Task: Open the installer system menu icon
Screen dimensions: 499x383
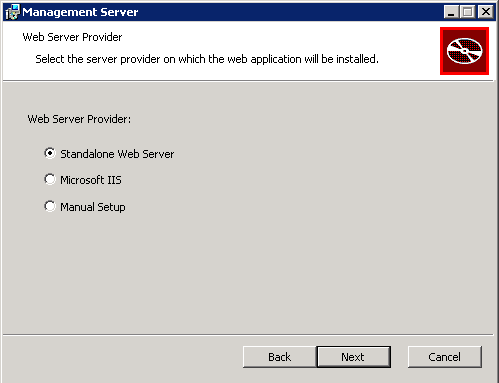Action: 13,12
